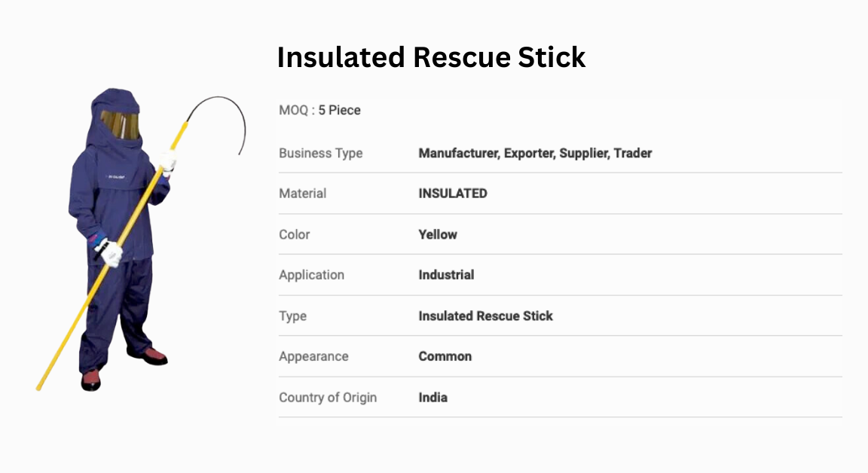Click the India country value
The width and height of the screenshot is (868, 473).
pyautogui.click(x=432, y=397)
